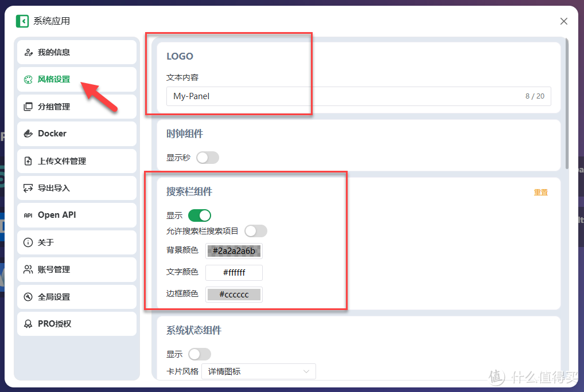Click the PRO授权 ribbon badge icon

[28, 324]
